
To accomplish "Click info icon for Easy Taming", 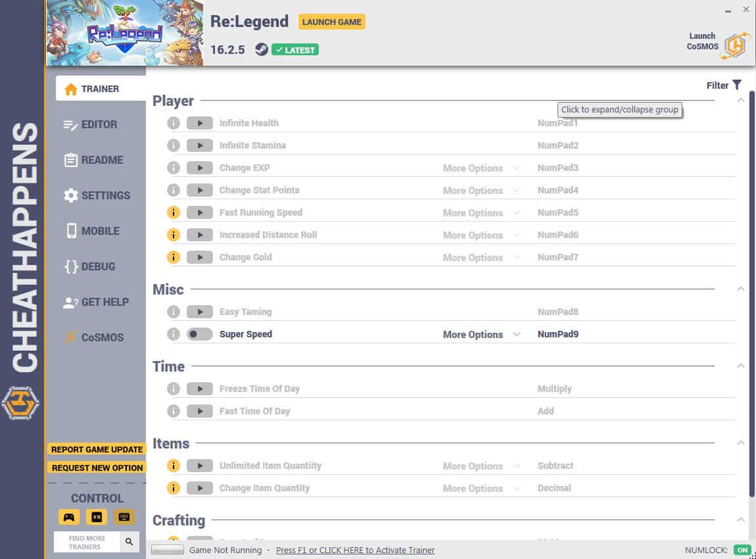I will point(174,312).
